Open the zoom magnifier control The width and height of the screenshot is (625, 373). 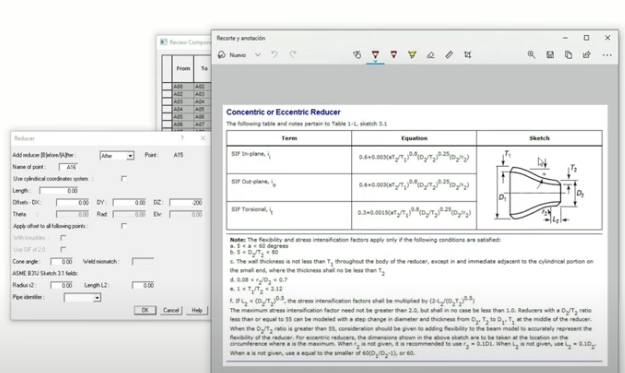tap(531, 55)
